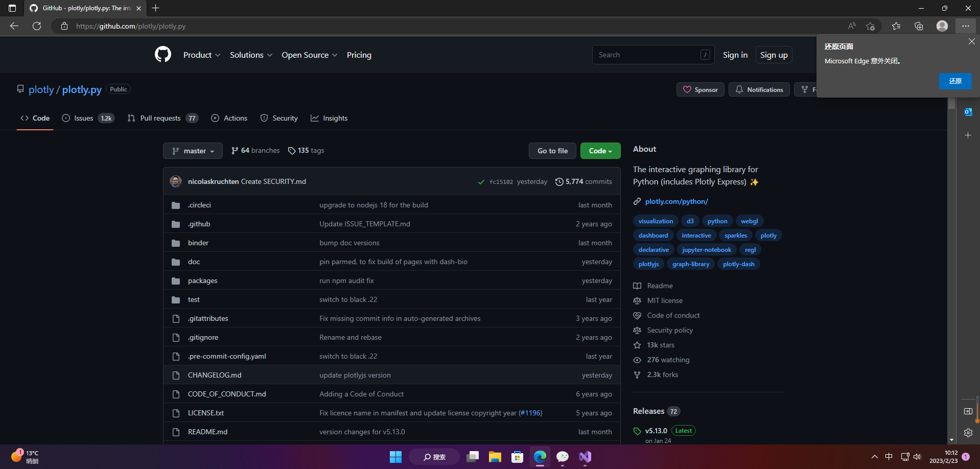The width and height of the screenshot is (980, 469).
Task: View 13k stars link
Action: (661, 345)
